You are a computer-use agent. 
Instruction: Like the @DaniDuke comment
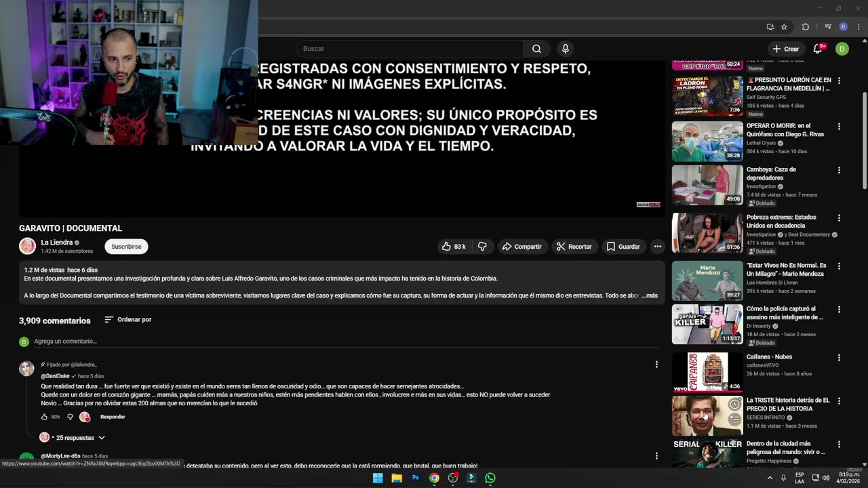click(45, 417)
